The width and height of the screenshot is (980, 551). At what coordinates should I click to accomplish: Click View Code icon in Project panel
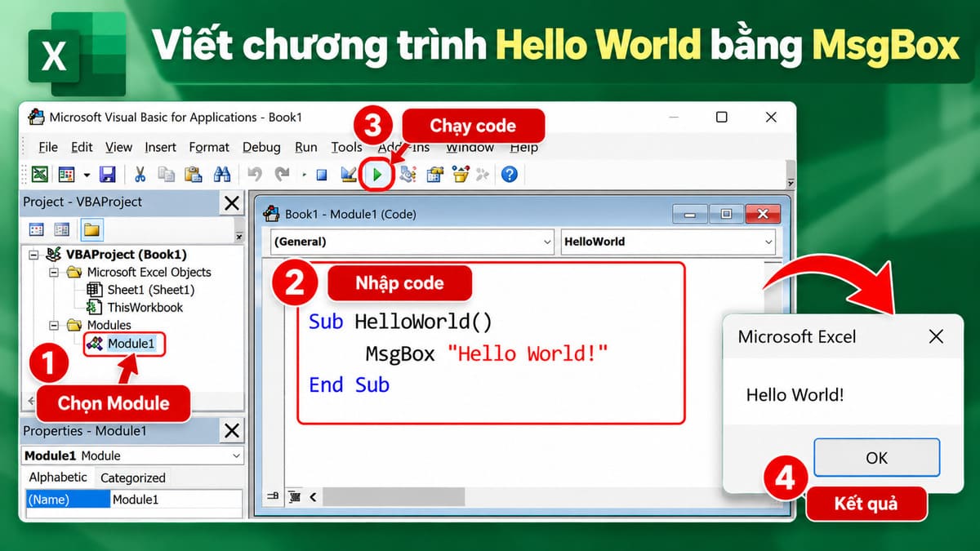(37, 229)
